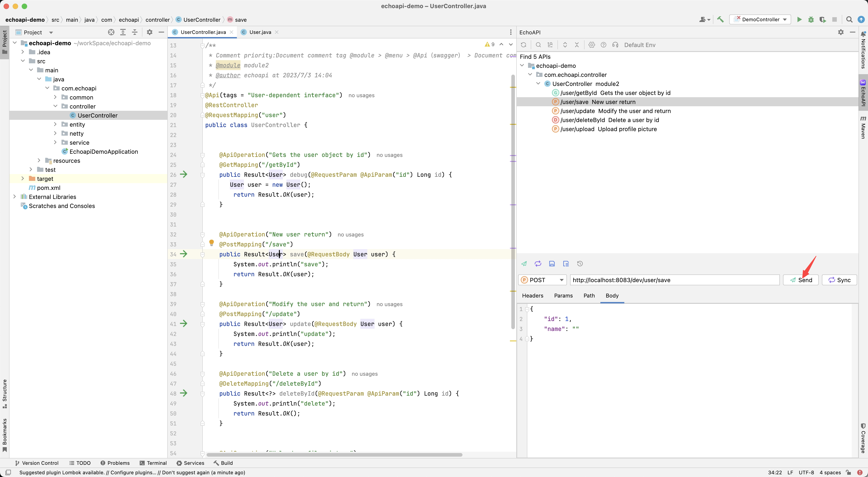868x477 pixels.
Task: Click the run gutter arrow on line 34
Action: [184, 254]
